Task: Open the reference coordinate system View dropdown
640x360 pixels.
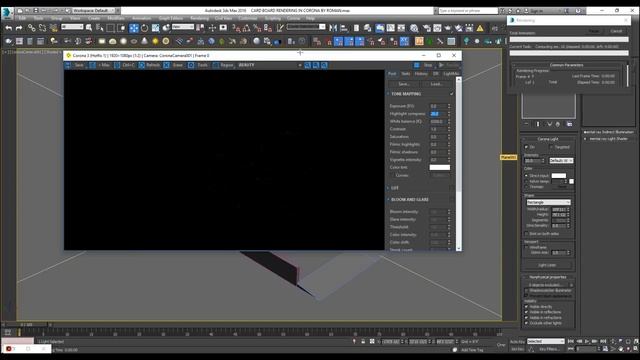Action: 183,27
